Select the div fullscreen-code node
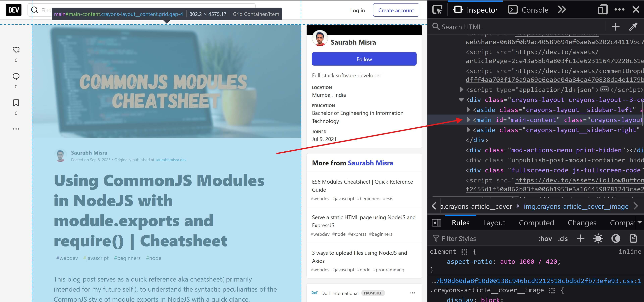This screenshot has width=644, height=302. (554, 170)
